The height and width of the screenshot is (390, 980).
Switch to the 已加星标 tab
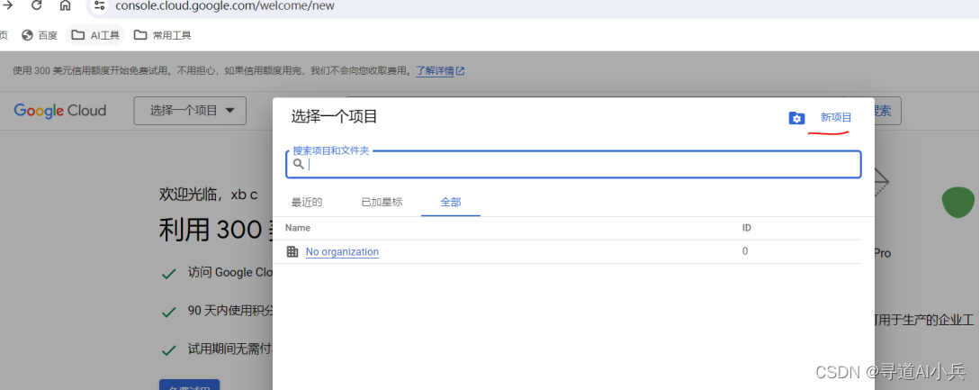(x=382, y=202)
